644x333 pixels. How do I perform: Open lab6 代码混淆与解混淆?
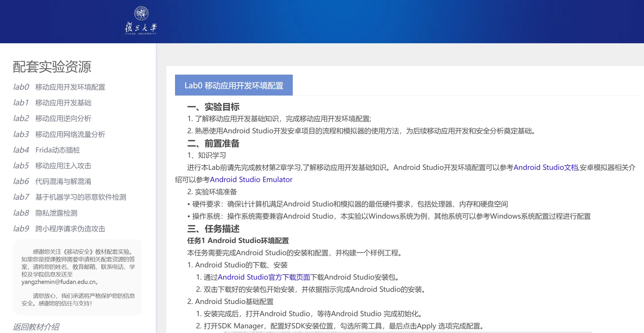point(52,181)
